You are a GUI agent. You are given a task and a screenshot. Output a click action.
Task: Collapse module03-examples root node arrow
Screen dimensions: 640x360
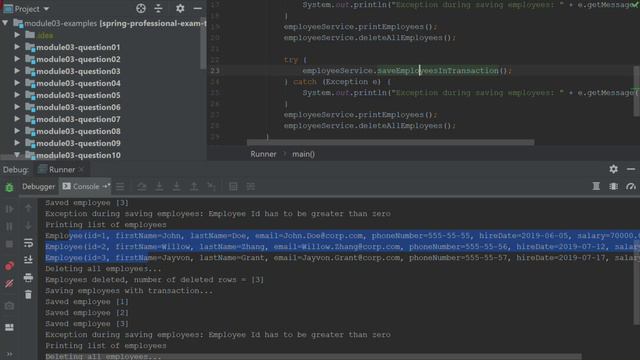pos(5,23)
